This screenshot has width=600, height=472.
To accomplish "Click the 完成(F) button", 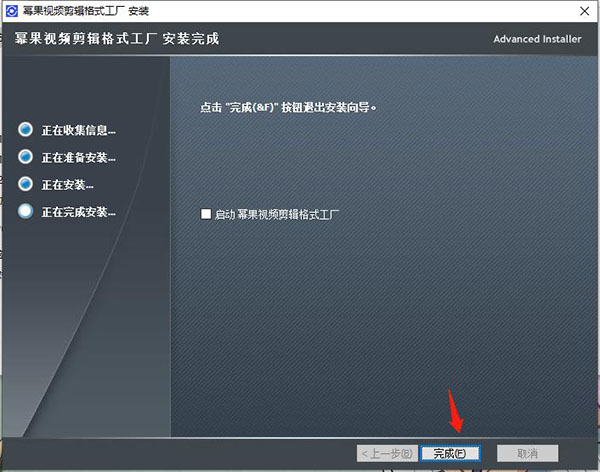I will [450, 453].
